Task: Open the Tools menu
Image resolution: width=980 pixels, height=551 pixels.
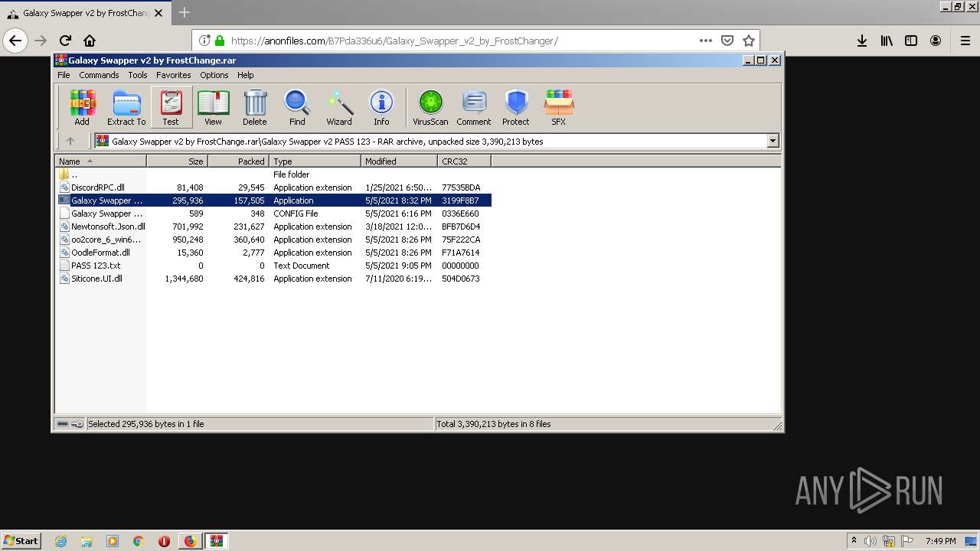Action: click(138, 75)
